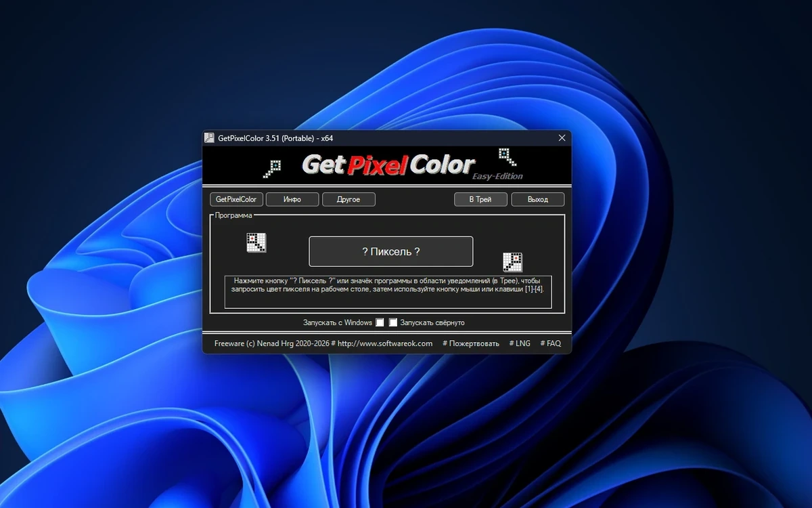This screenshot has width=812, height=508.
Task: Click the title text GetPixelColor 3.51 (Portable) - x64
Action: (275, 138)
